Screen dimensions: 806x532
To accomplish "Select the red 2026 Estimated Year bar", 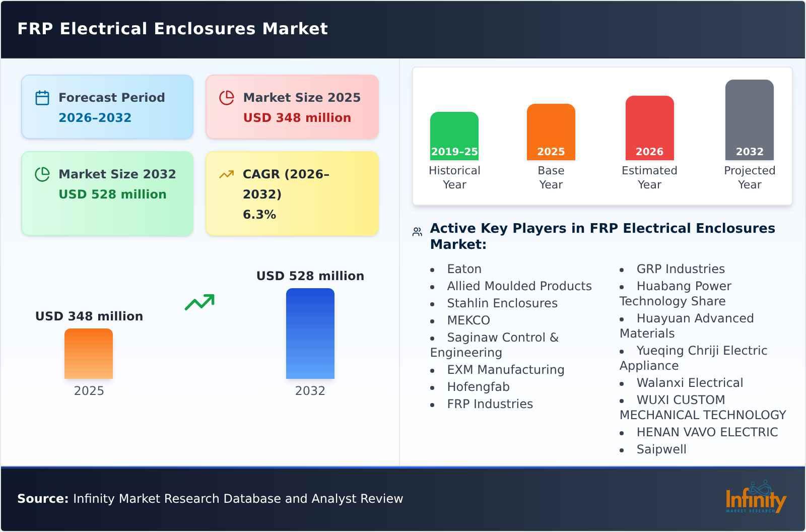I will click(x=649, y=128).
